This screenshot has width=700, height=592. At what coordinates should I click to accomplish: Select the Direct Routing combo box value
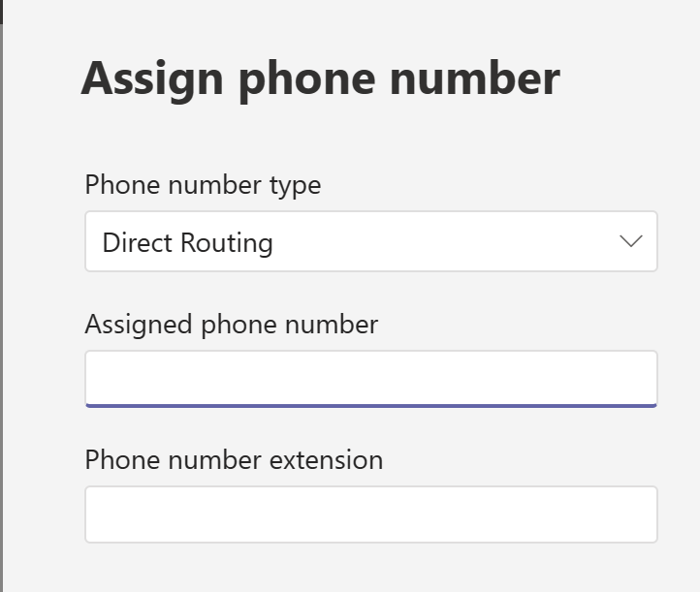click(370, 241)
